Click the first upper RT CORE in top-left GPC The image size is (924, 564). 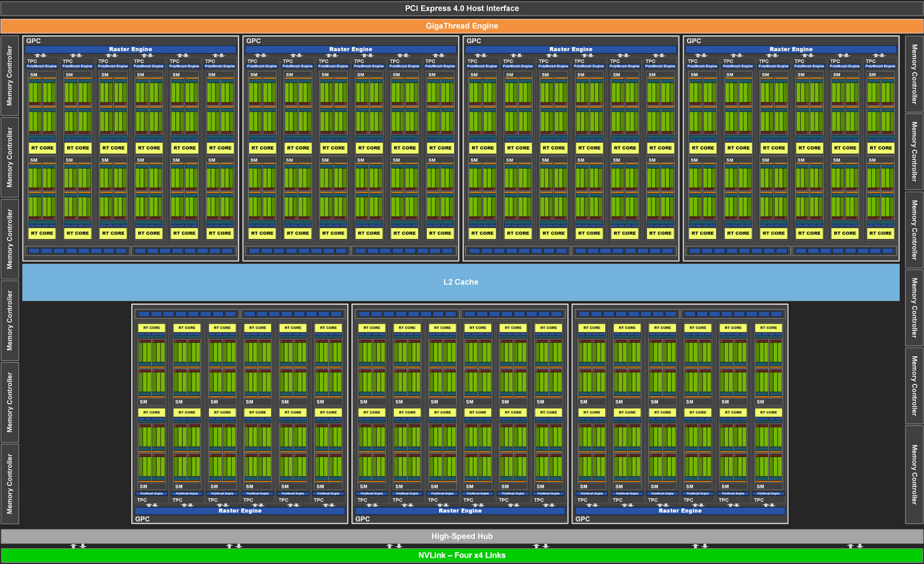[42, 148]
